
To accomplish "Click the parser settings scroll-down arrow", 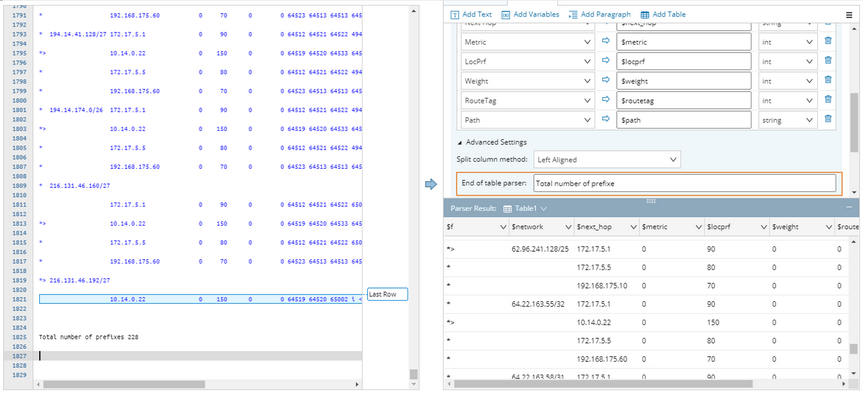I will [854, 192].
